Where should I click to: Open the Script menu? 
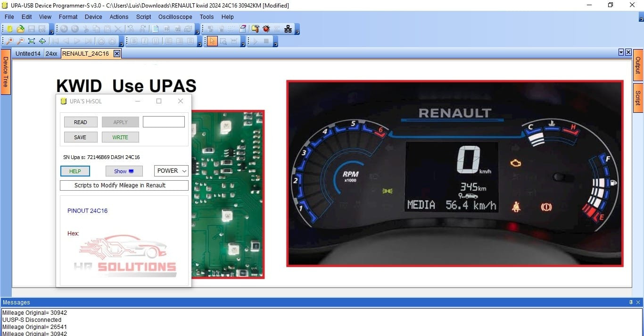point(144,17)
